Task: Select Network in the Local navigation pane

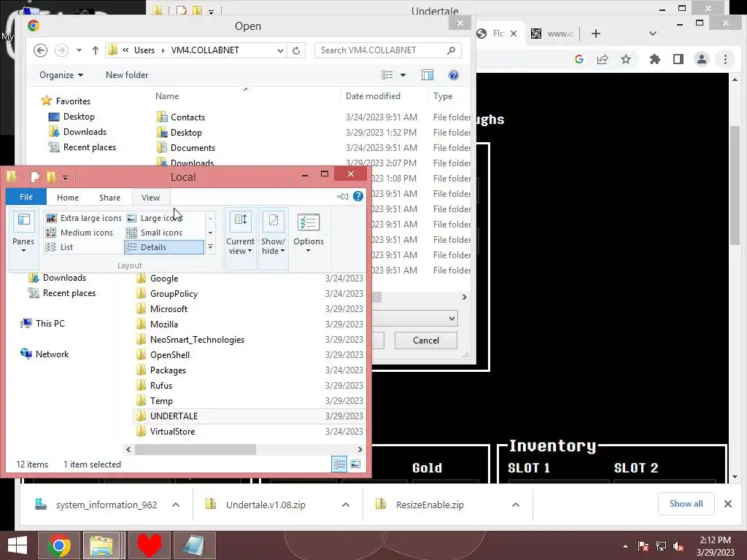Action: click(44, 354)
